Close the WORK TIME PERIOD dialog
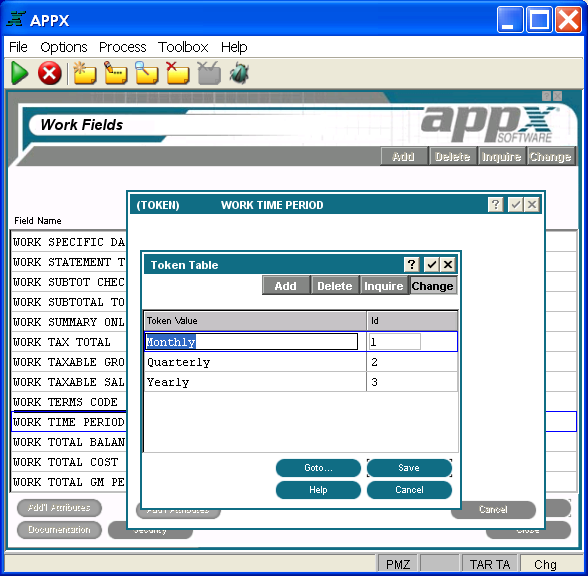The width and height of the screenshot is (588, 576). (x=532, y=204)
